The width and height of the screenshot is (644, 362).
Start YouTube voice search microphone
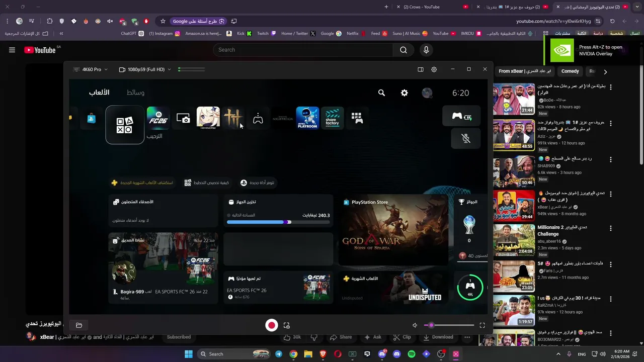[x=426, y=50]
